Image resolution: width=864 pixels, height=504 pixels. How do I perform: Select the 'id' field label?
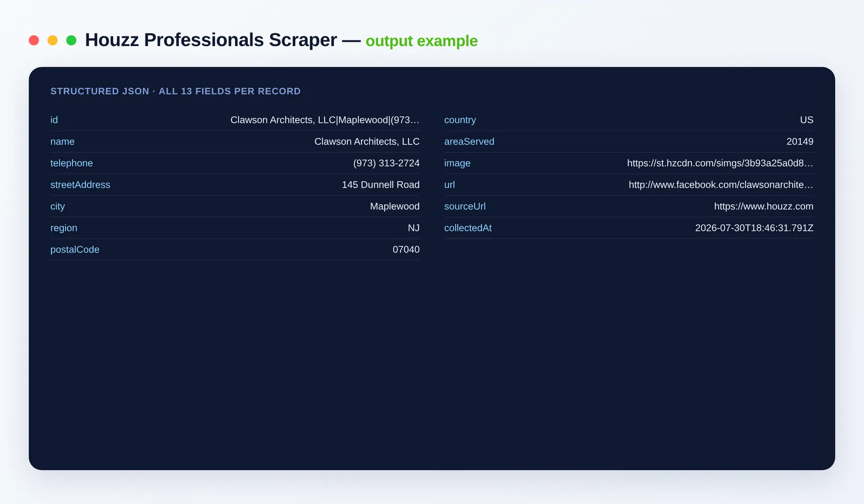54,120
